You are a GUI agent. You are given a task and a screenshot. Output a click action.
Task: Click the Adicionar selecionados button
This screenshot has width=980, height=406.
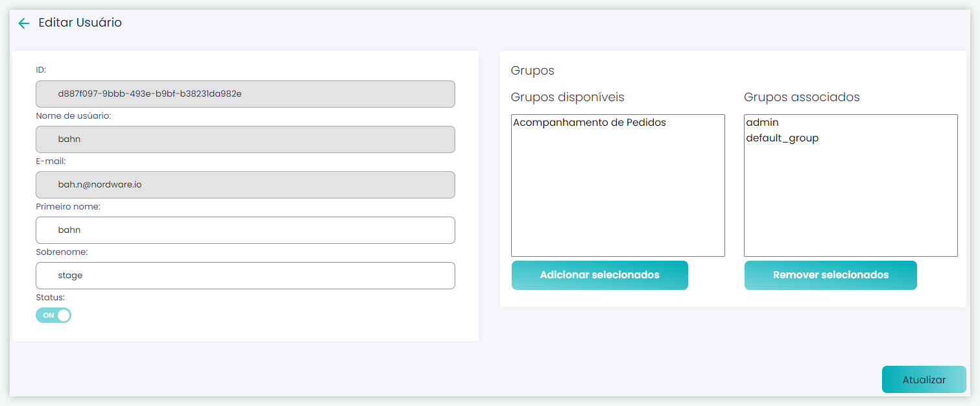(599, 275)
